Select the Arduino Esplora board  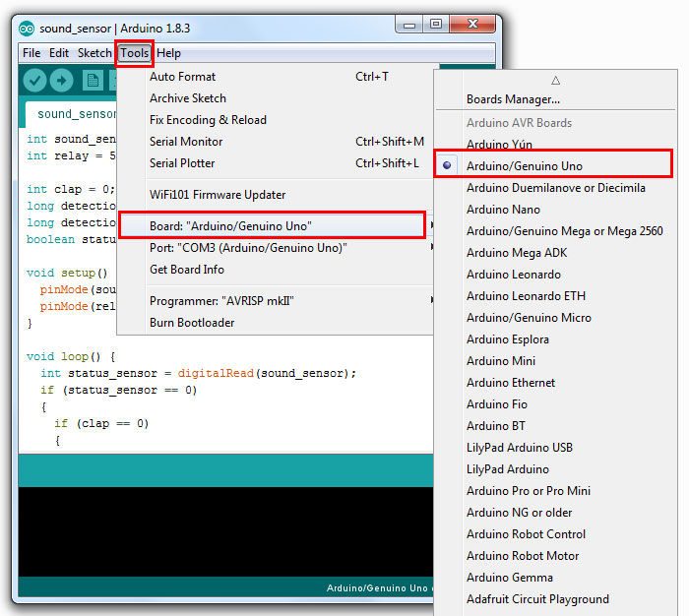click(556, 339)
